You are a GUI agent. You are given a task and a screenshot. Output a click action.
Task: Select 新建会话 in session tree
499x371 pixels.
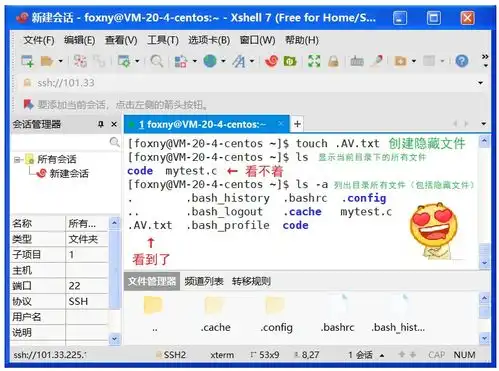click(x=69, y=174)
